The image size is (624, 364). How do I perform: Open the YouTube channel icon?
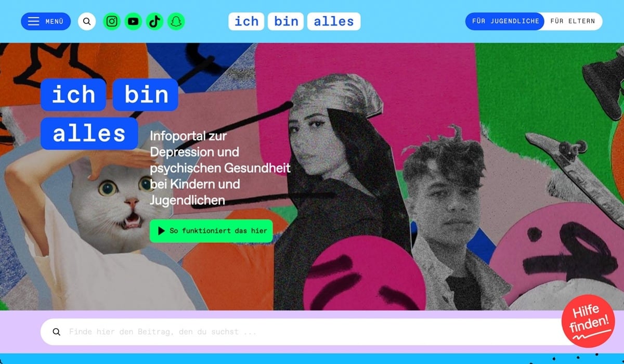pos(133,21)
